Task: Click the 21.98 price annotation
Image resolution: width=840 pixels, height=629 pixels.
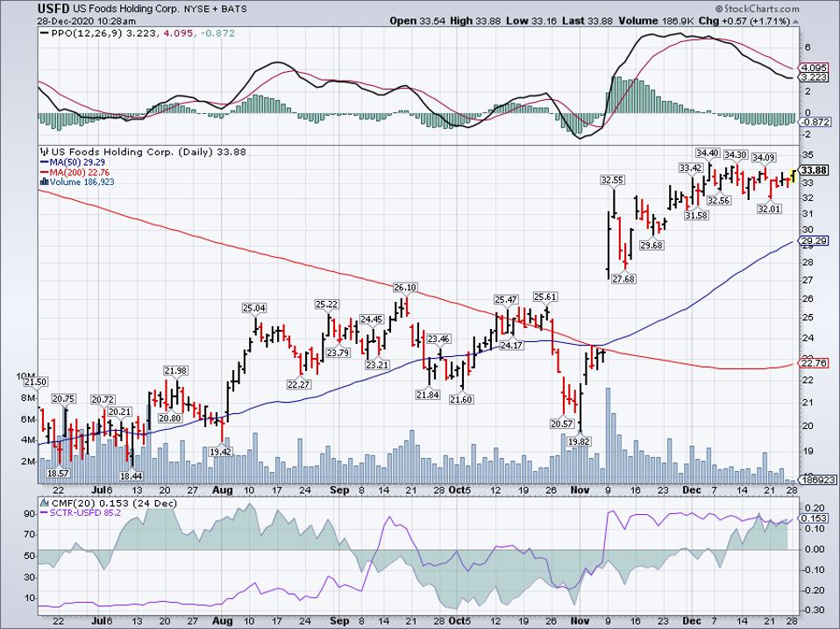Action: pyautogui.click(x=175, y=371)
